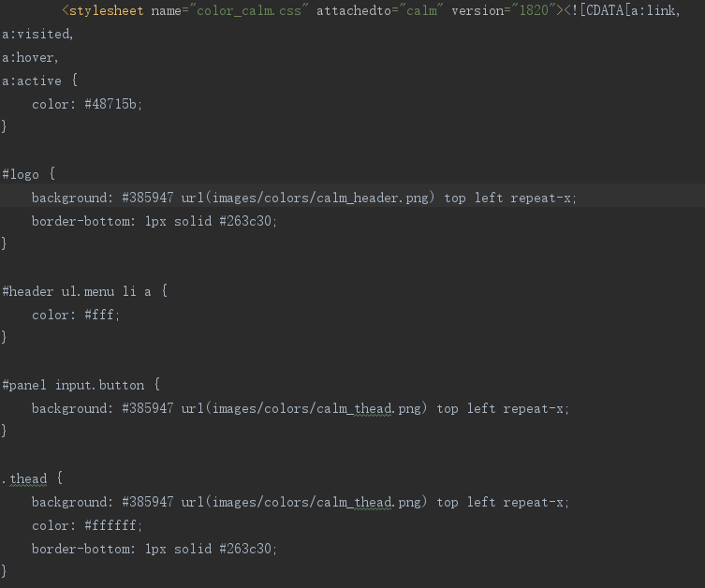Click the .thead selector

(x=24, y=478)
